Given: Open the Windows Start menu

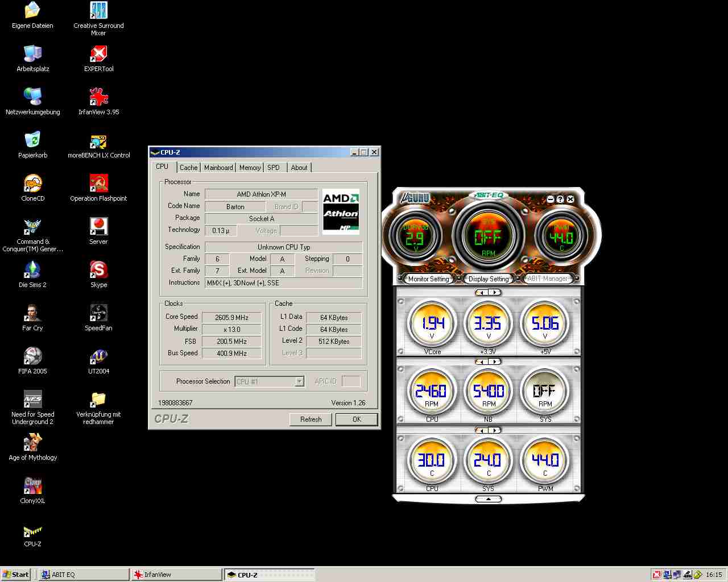Looking at the screenshot, I should [16, 575].
